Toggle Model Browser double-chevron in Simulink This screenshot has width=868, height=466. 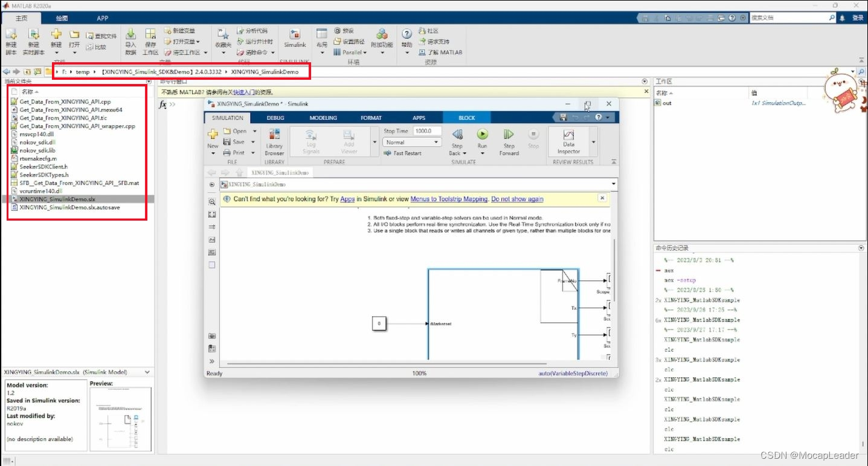[212, 361]
